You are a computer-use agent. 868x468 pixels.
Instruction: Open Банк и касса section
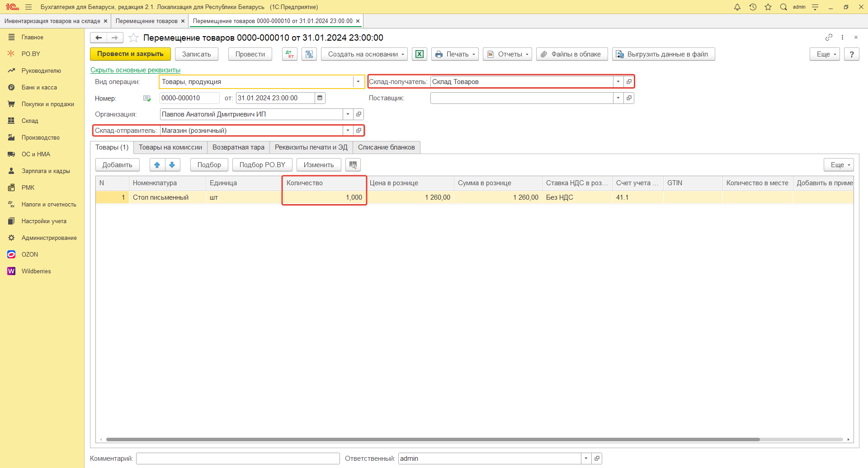[39, 88]
